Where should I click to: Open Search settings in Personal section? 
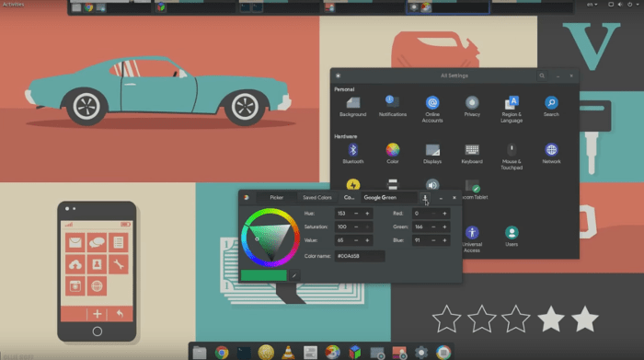551,107
